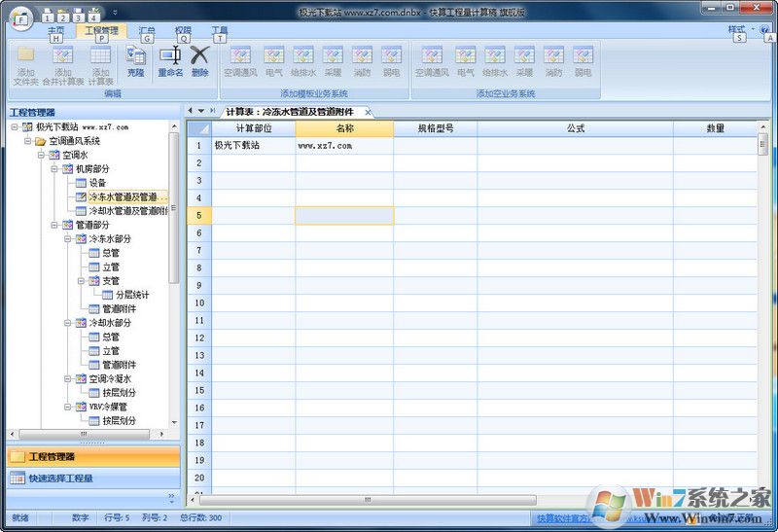This screenshot has height=532, width=778.
Task: Collapse the 机房部分 tree node
Action: 55,169
